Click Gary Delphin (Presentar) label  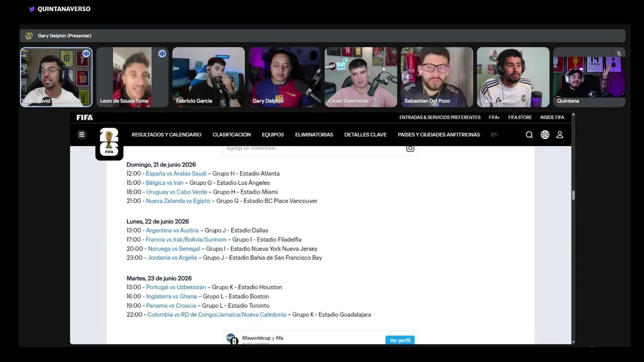pyautogui.click(x=64, y=36)
